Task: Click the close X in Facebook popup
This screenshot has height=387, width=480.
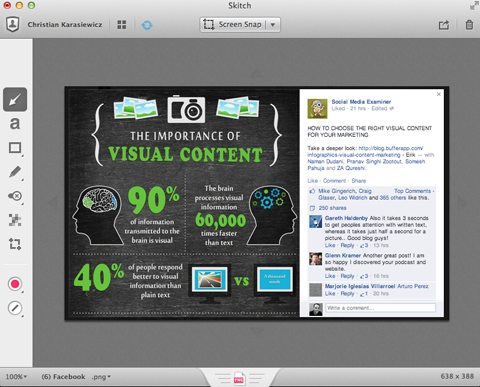Action: point(439,94)
